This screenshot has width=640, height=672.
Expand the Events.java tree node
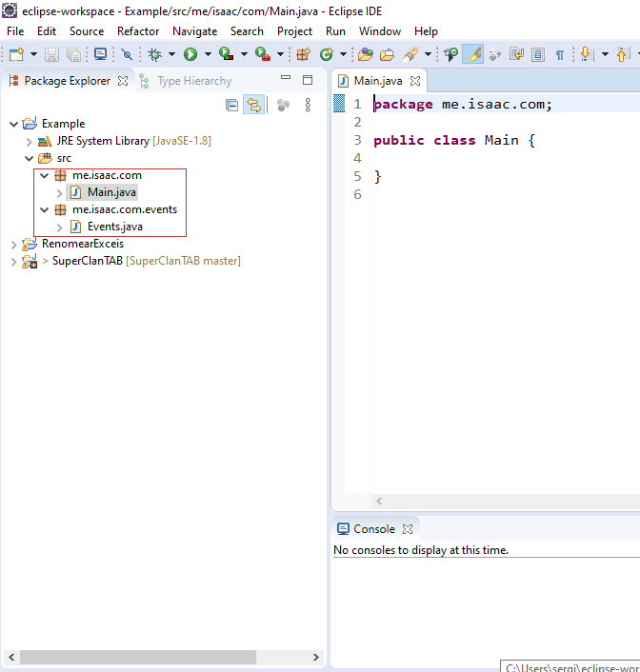tap(60, 227)
